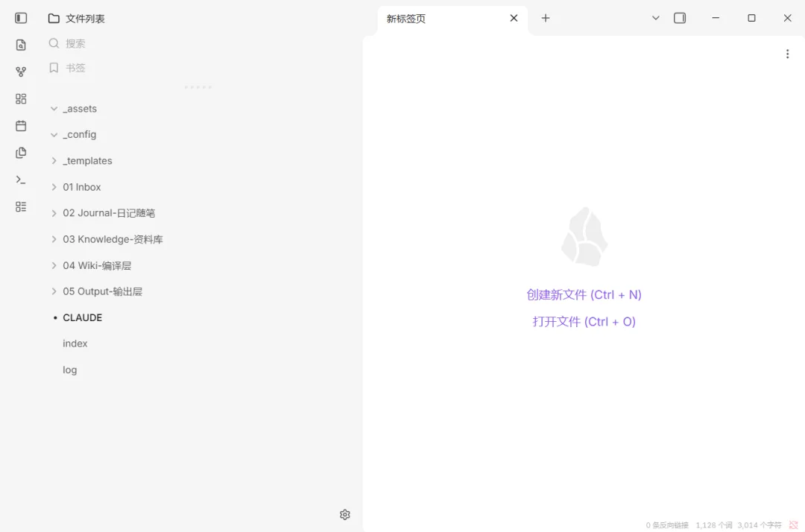Image resolution: width=805 pixels, height=532 pixels.
Task: Click the sync status icon in status bar
Action: pos(794,525)
